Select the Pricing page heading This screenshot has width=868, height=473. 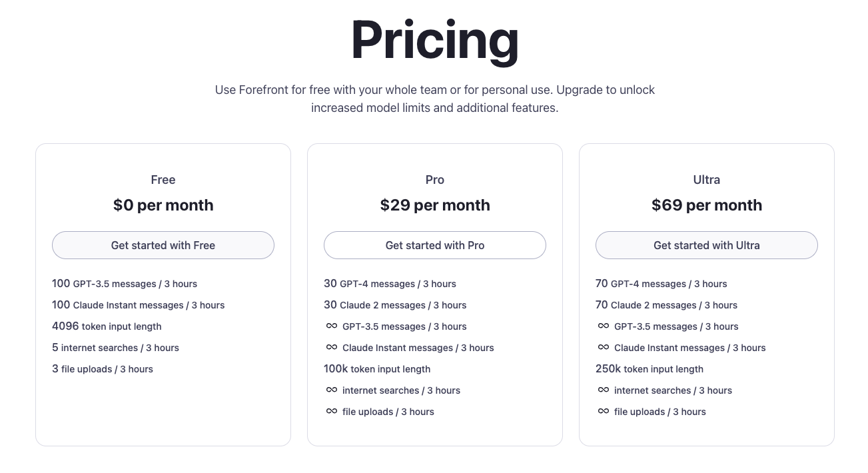(x=435, y=41)
